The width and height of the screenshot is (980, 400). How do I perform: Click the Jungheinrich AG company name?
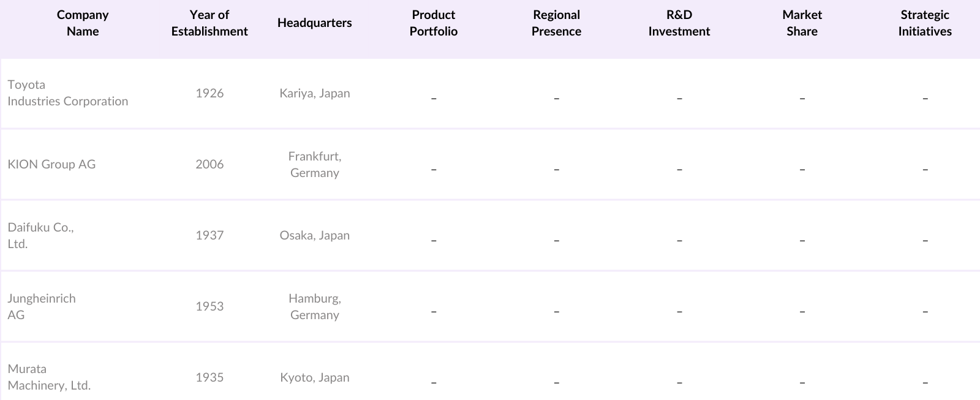point(42,306)
